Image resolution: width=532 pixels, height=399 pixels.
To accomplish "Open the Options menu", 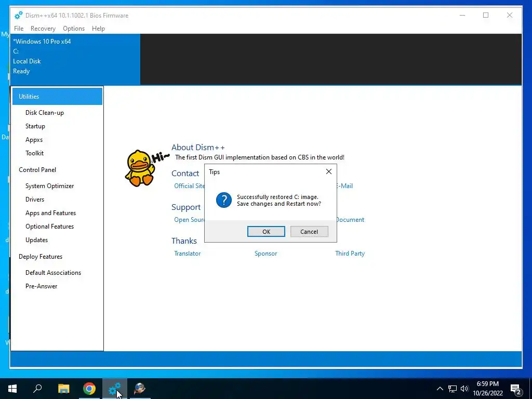I will (74, 29).
